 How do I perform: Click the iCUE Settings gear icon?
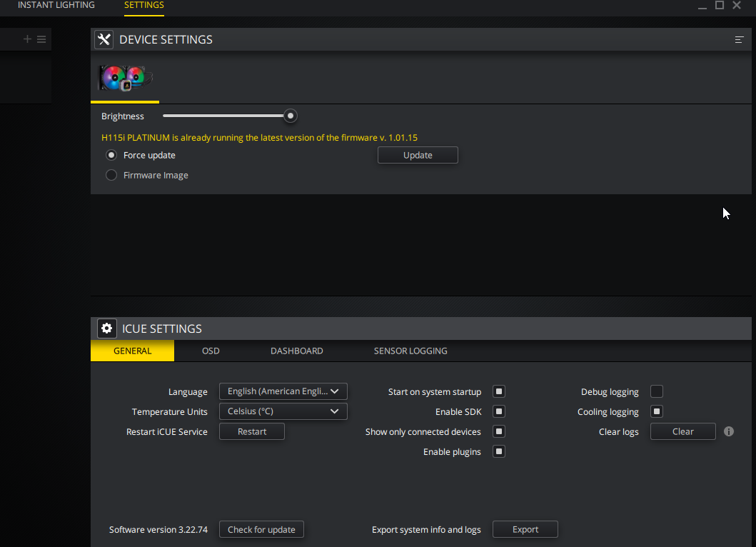106,328
